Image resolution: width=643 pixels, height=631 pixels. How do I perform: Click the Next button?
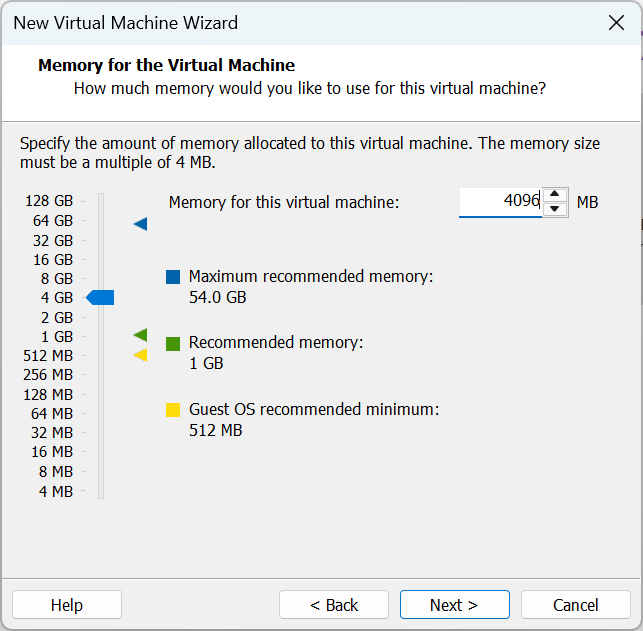[454, 605]
